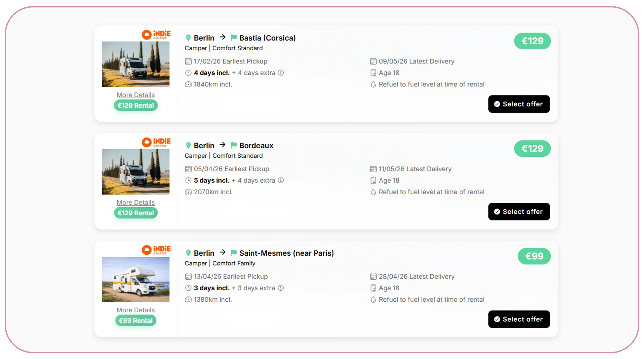The width and height of the screenshot is (644, 359).
Task: Click the €99 price badge
Action: click(534, 256)
